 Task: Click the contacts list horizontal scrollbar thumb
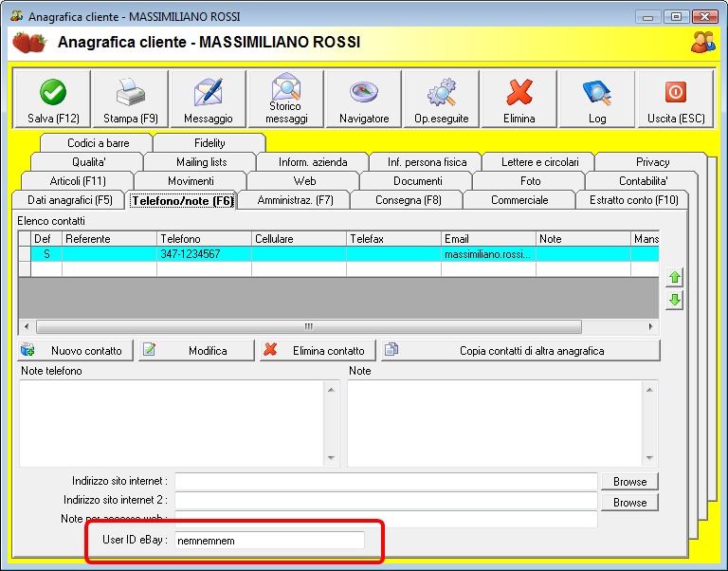[309, 326]
